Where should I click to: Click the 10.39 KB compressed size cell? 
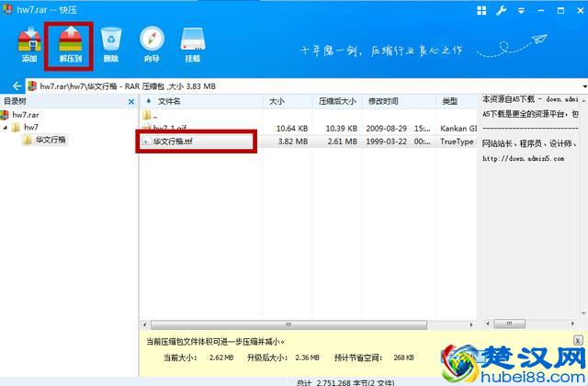pyautogui.click(x=341, y=129)
